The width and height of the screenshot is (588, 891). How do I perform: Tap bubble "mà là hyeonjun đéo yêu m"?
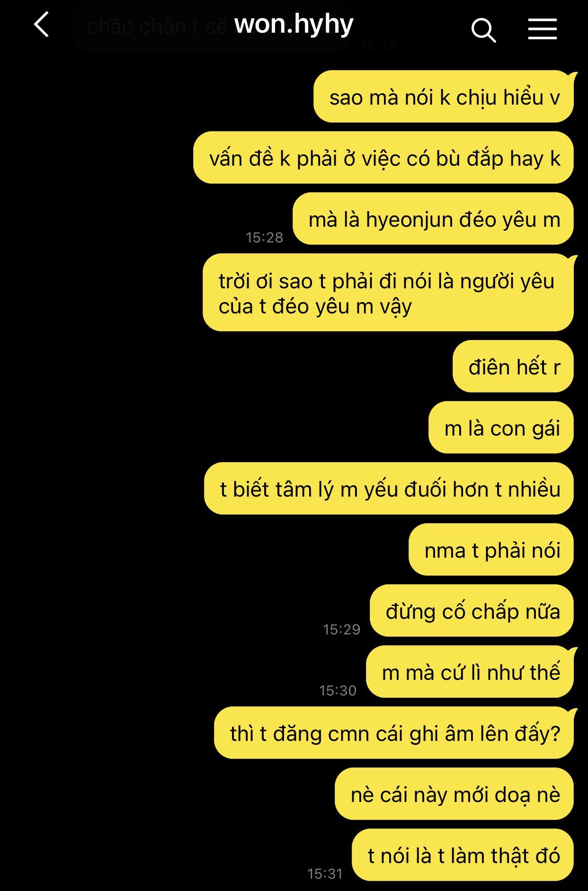(433, 219)
